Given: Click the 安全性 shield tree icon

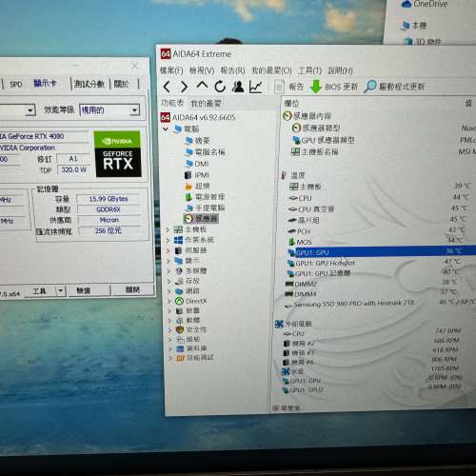Looking at the screenshot, I should point(180,329).
